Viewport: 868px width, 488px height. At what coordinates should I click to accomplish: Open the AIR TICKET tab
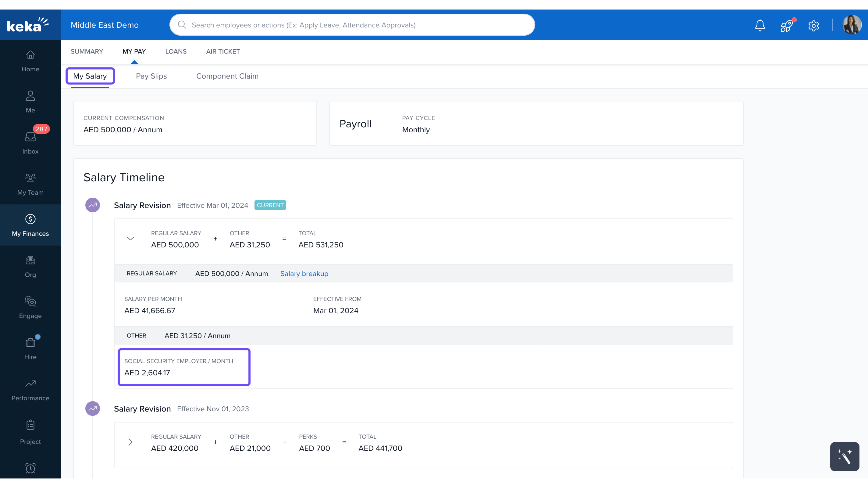tap(223, 51)
